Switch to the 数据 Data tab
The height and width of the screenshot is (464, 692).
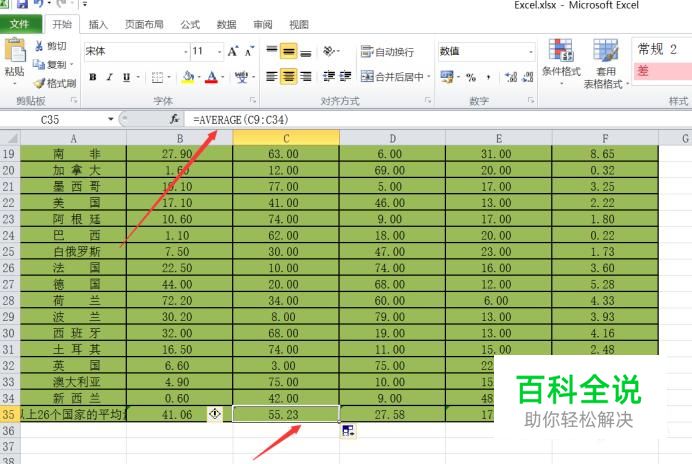click(226, 24)
